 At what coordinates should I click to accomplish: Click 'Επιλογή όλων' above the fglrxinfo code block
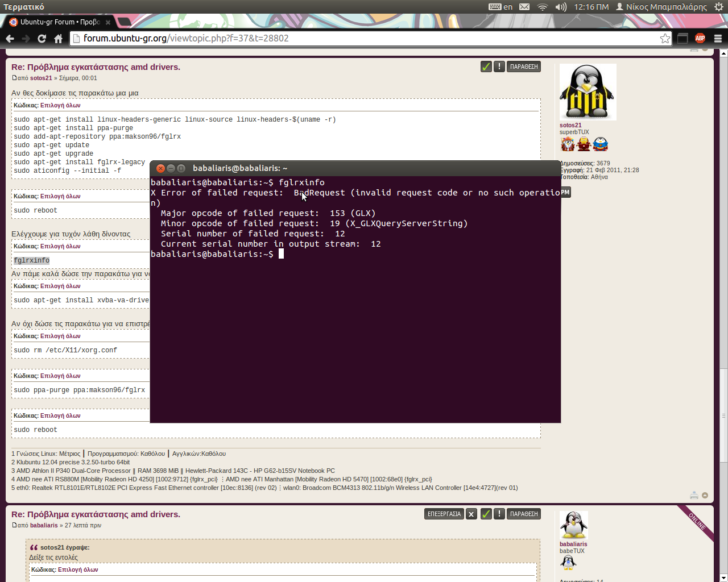point(60,247)
